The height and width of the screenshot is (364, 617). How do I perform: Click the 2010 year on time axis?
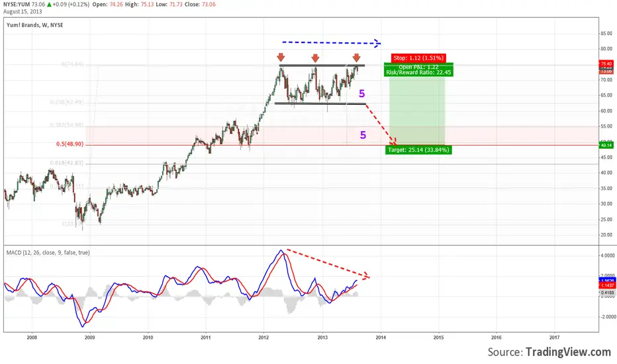coord(148,338)
